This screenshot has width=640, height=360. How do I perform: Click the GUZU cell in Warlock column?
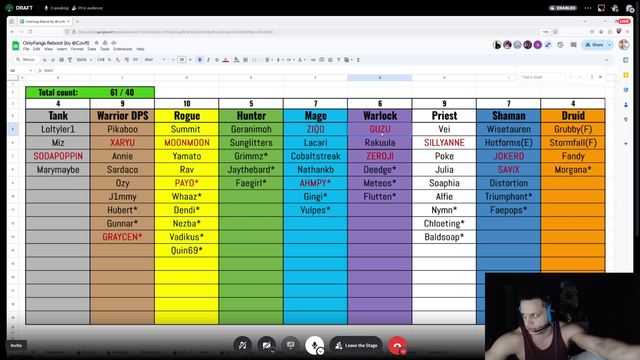pyautogui.click(x=380, y=129)
